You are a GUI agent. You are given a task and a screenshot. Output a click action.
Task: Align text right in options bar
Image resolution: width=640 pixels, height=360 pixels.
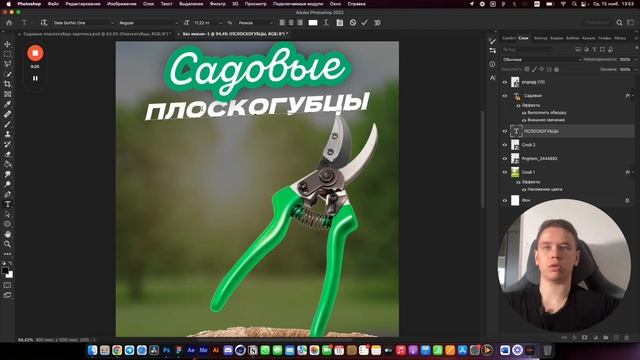pyautogui.click(x=300, y=22)
